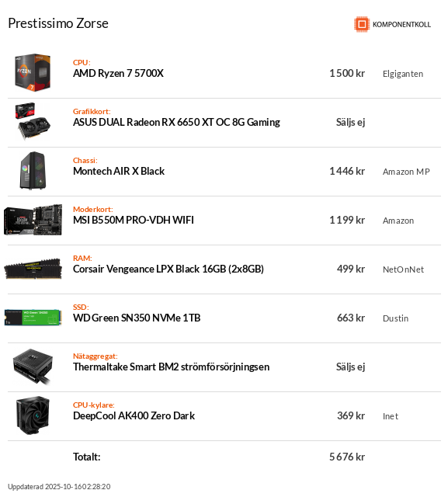Click Montech AIR X Black product name
The width and height of the screenshot is (448, 497).
coord(119,171)
